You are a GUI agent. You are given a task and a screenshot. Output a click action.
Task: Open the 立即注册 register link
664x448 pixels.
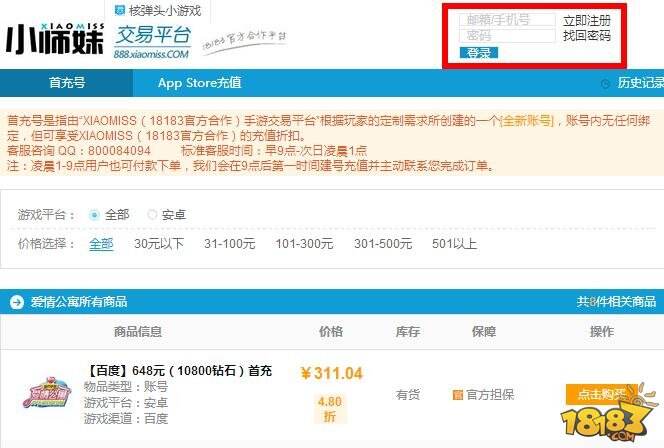(x=587, y=20)
